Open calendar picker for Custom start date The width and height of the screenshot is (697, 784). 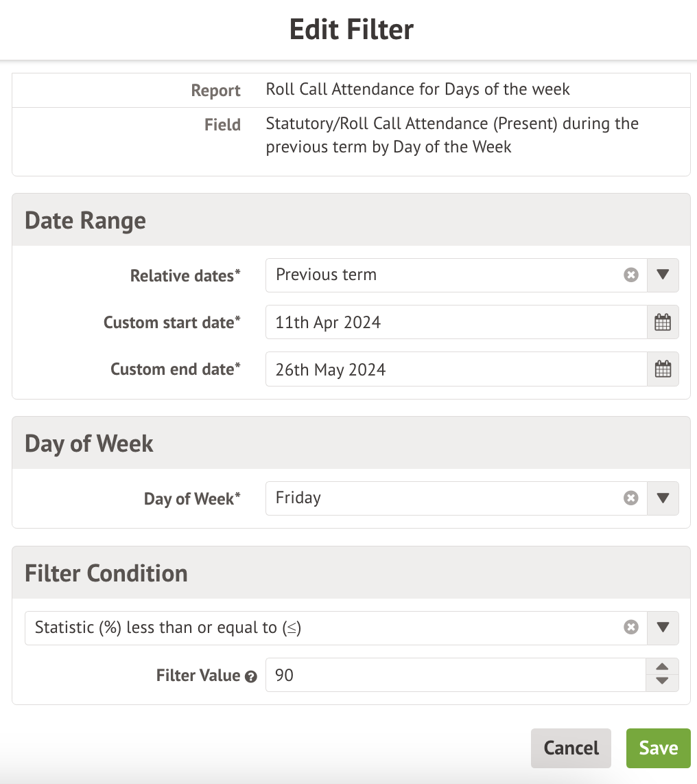[663, 322]
